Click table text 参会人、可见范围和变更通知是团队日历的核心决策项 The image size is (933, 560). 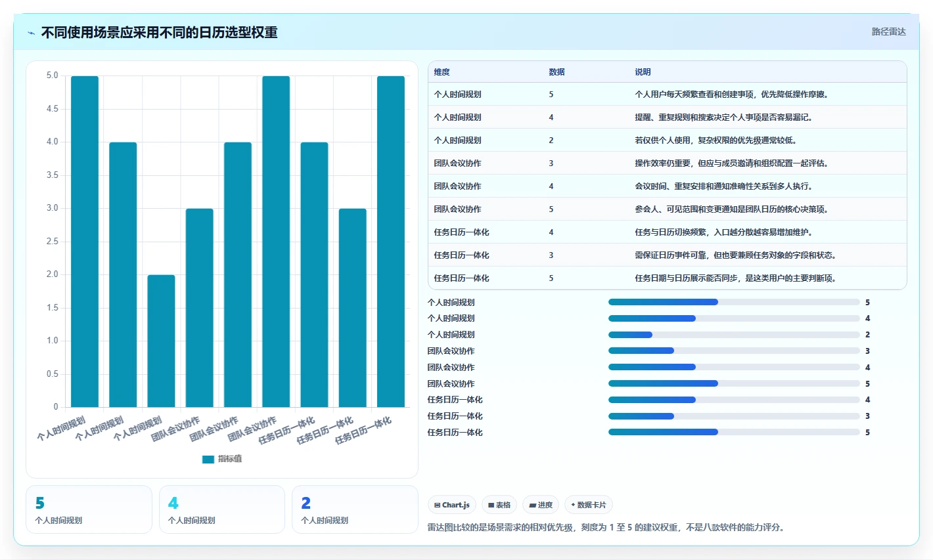731,209
